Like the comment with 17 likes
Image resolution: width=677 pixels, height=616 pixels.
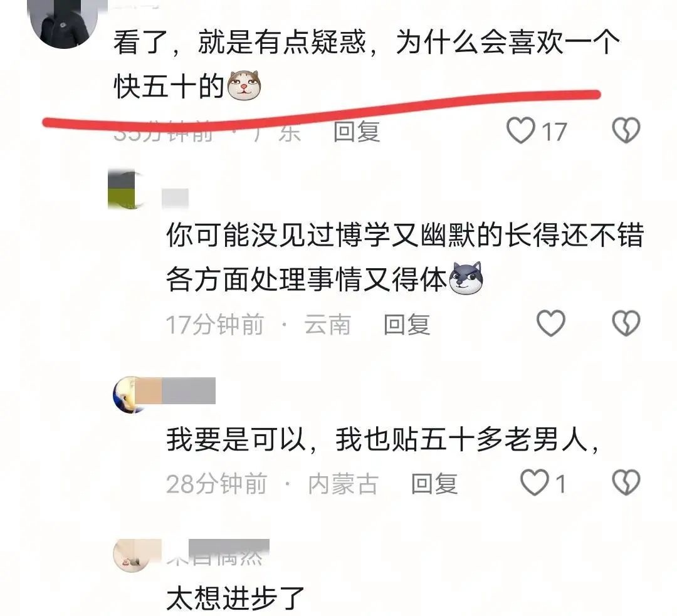click(x=521, y=131)
